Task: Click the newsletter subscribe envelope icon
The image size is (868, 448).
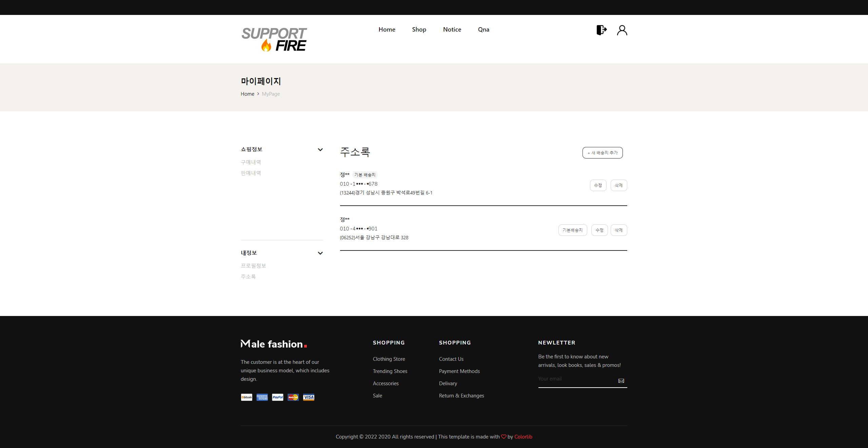Action: [x=621, y=380]
